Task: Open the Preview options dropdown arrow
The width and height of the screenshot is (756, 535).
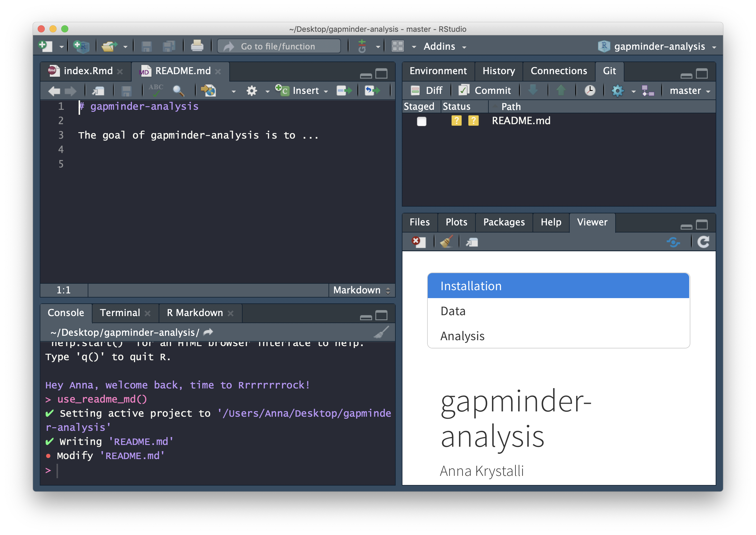Action: (x=233, y=91)
